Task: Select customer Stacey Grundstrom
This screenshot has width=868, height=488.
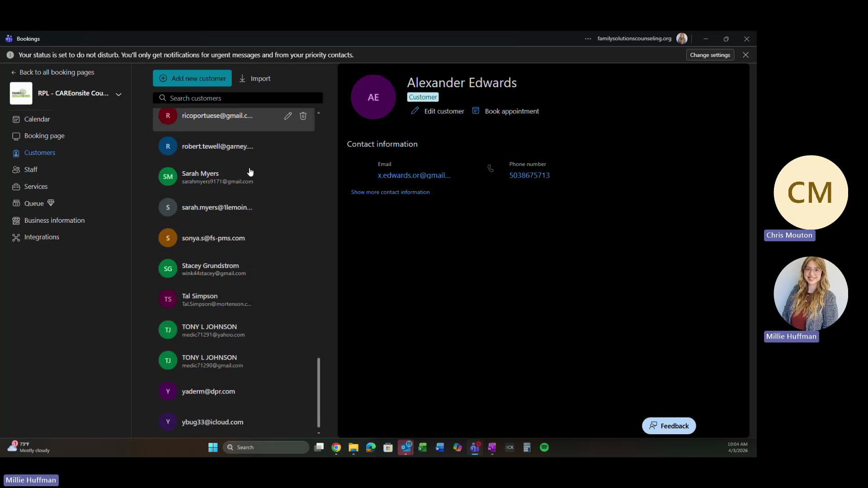Action: pyautogui.click(x=234, y=269)
